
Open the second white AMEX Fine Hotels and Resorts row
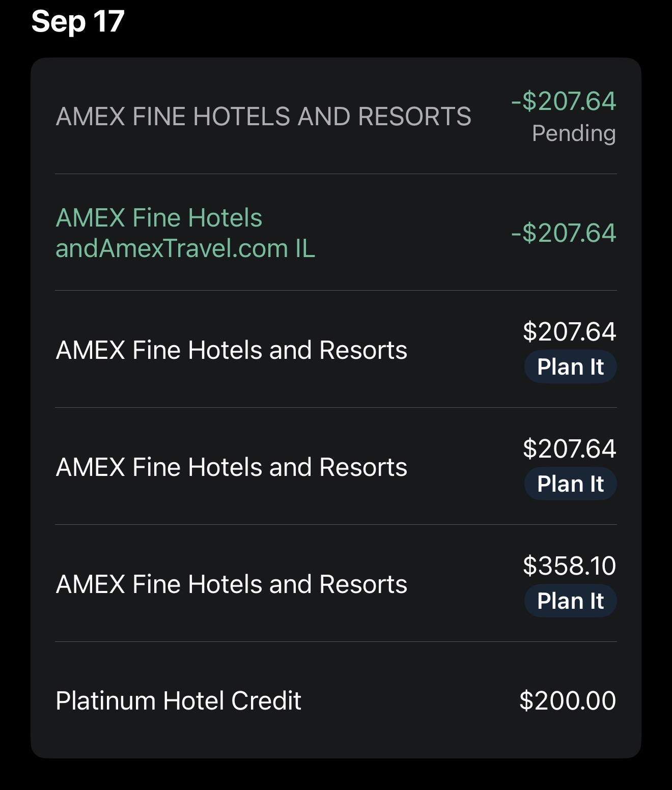pos(231,467)
